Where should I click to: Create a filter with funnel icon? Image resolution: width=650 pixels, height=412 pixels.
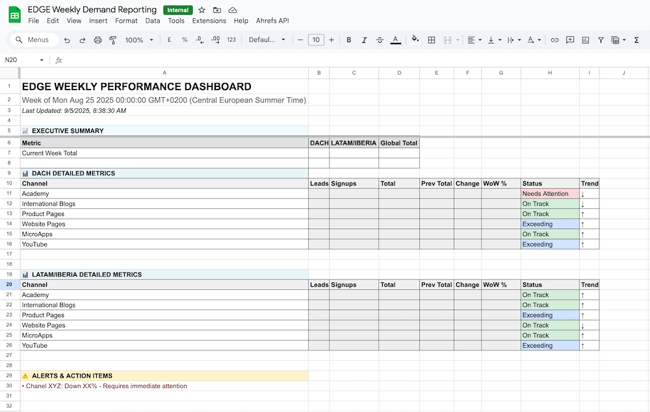601,40
